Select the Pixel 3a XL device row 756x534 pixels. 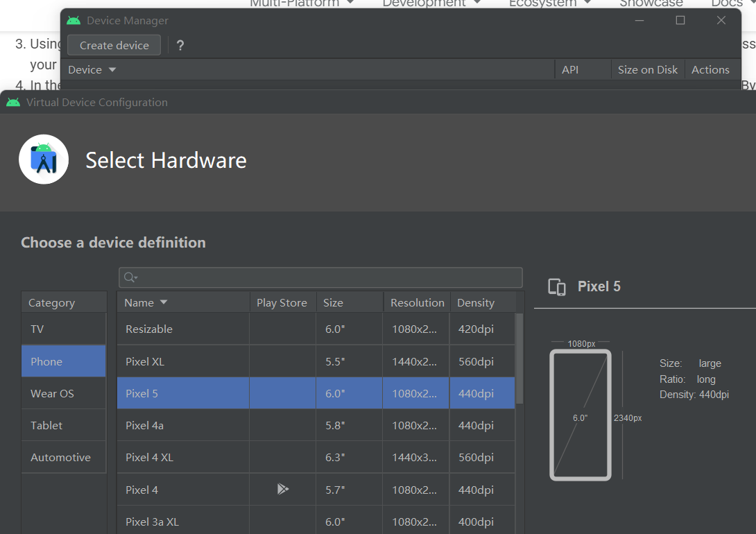316,521
